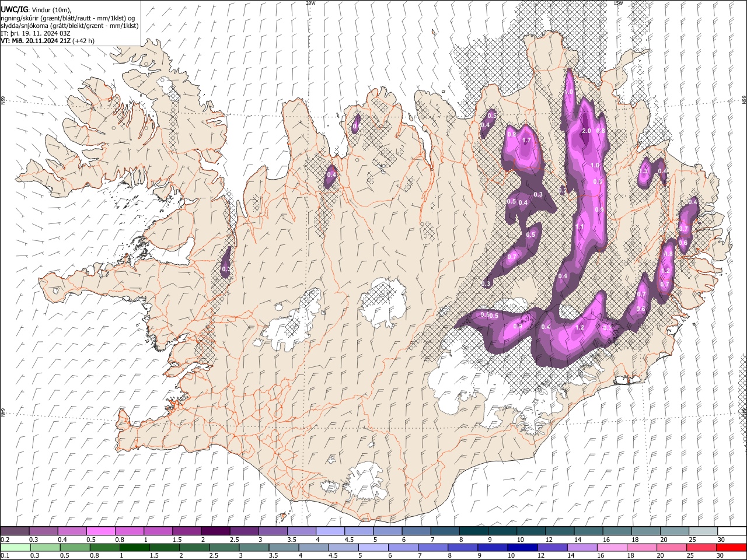Click the '1.7' precipitation value on the map
747x560 pixels.
(x=526, y=141)
